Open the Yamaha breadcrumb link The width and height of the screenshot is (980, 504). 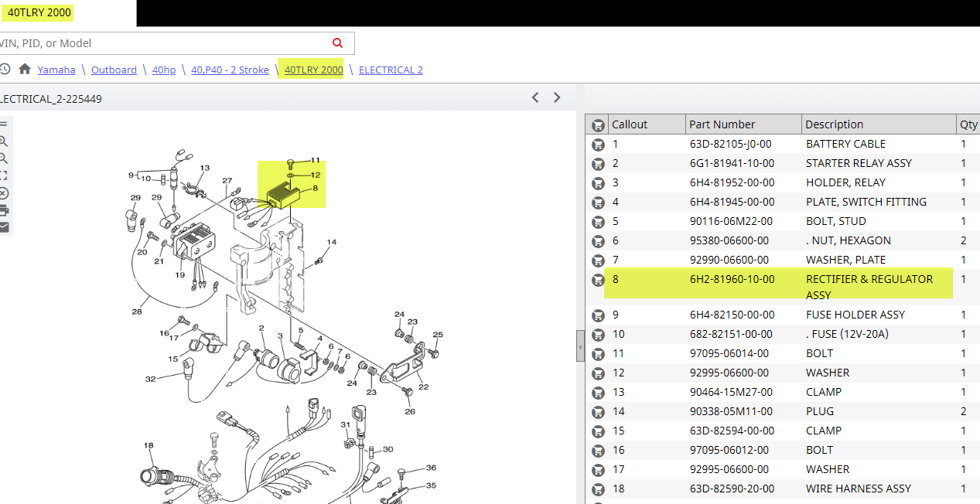tap(56, 70)
